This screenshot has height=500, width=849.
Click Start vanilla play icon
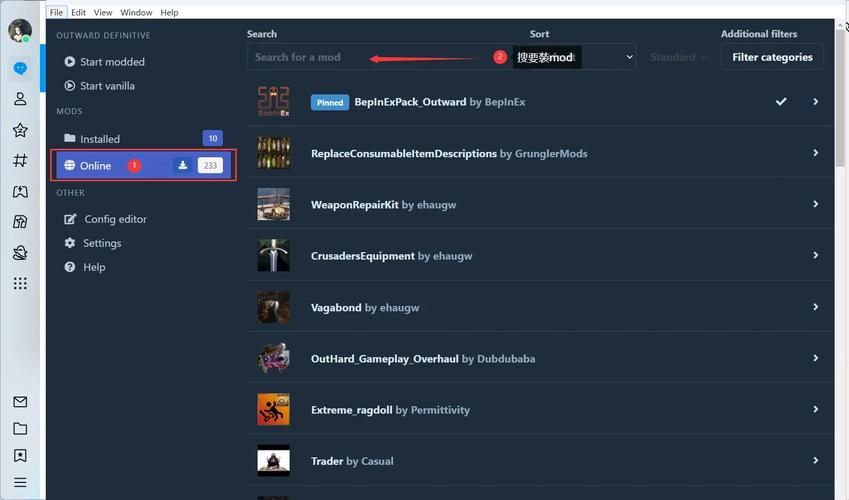tap(69, 86)
